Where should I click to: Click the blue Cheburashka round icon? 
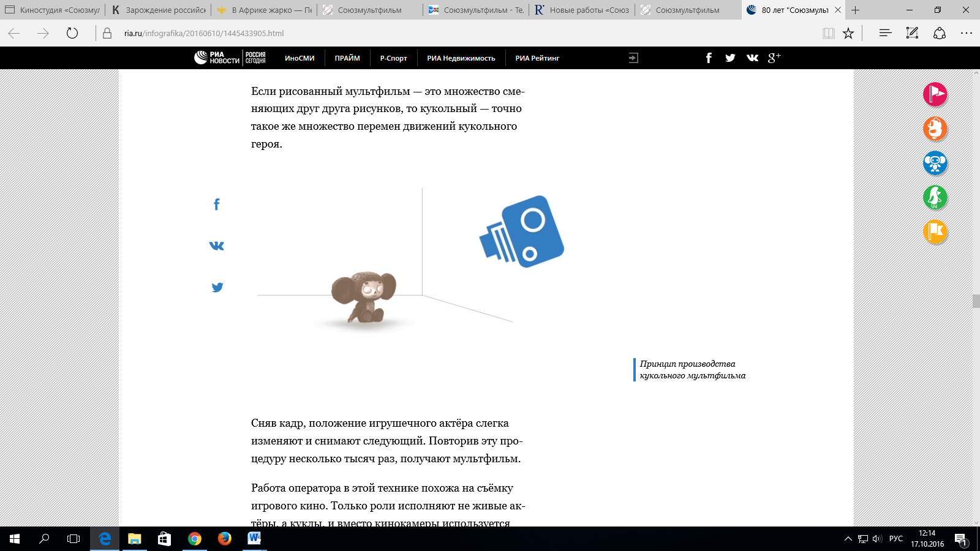pos(935,163)
